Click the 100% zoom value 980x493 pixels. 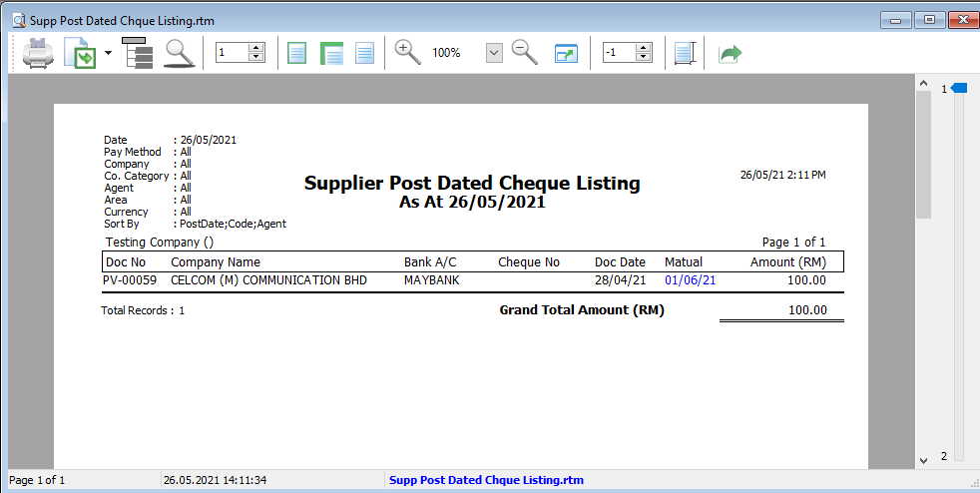[446, 53]
